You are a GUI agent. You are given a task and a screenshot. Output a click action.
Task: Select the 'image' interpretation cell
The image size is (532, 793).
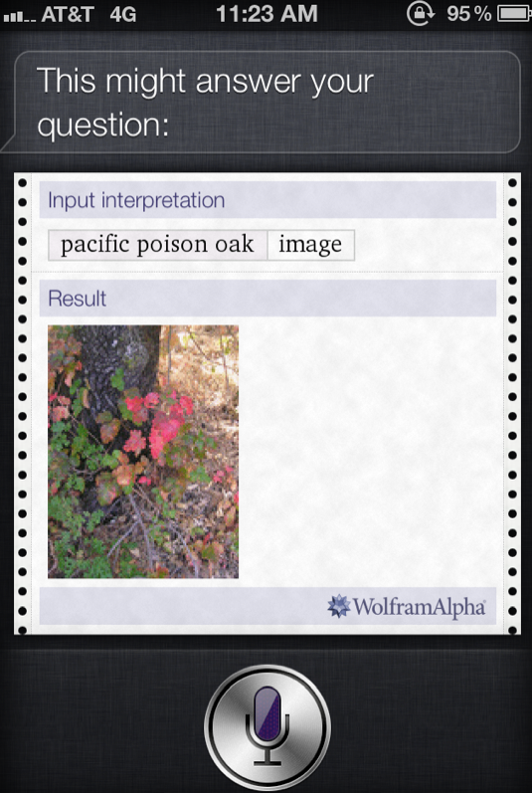tap(310, 246)
